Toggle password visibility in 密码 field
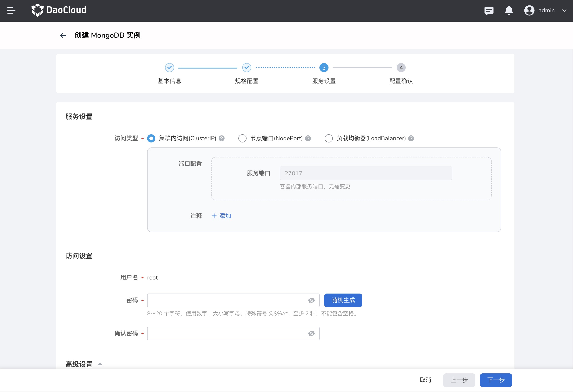Image resolution: width=573 pixels, height=392 pixels. pyautogui.click(x=311, y=300)
